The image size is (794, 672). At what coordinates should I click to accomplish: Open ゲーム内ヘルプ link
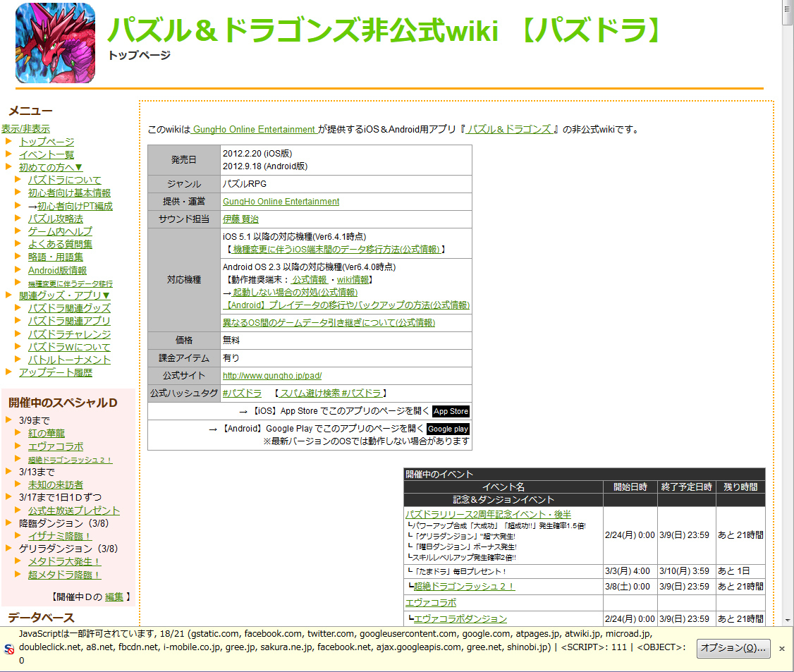coord(60,231)
